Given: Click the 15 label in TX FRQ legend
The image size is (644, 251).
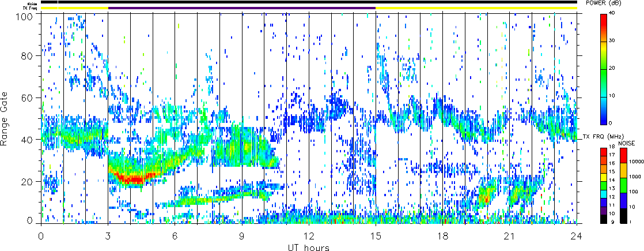Looking at the screenshot, I should pos(612,171).
